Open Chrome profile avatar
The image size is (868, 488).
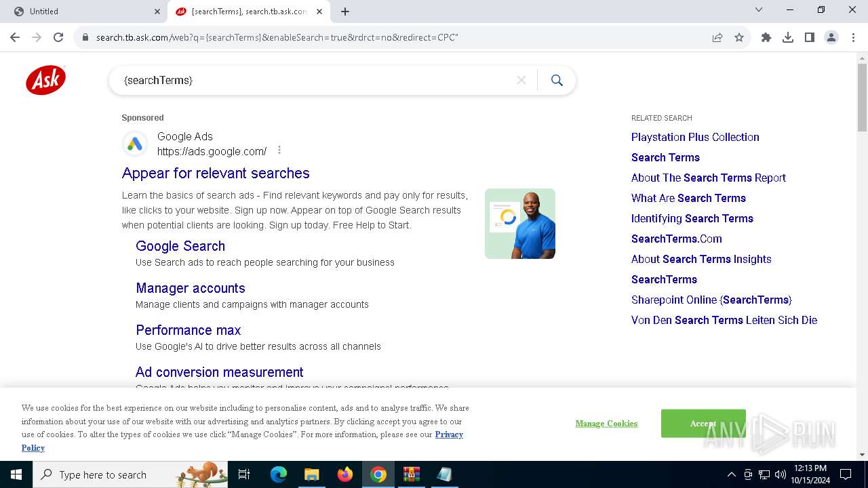tap(831, 37)
